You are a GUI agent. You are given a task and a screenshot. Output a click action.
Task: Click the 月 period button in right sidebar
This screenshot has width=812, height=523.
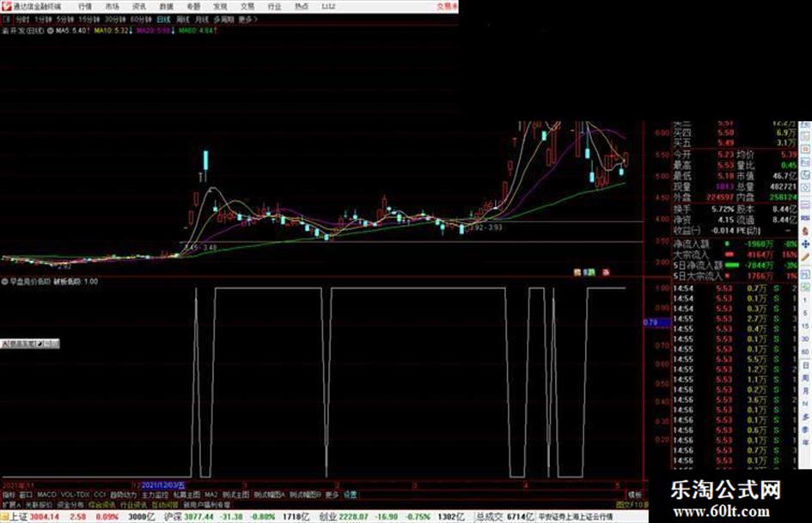coord(805,391)
